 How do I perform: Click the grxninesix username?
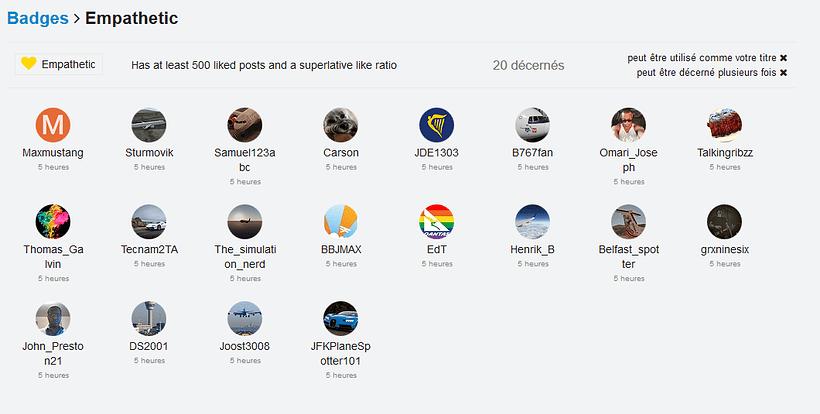[725, 250]
